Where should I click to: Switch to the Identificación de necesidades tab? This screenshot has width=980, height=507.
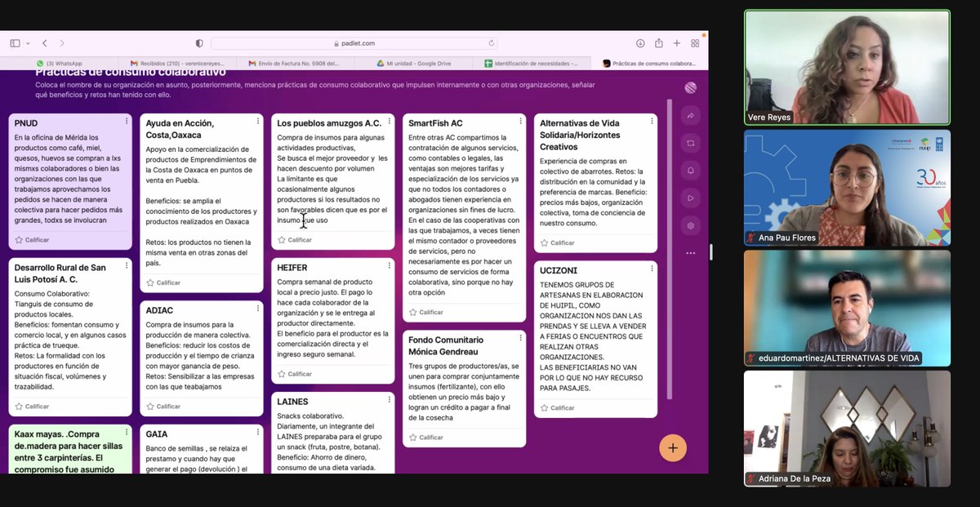point(531,63)
